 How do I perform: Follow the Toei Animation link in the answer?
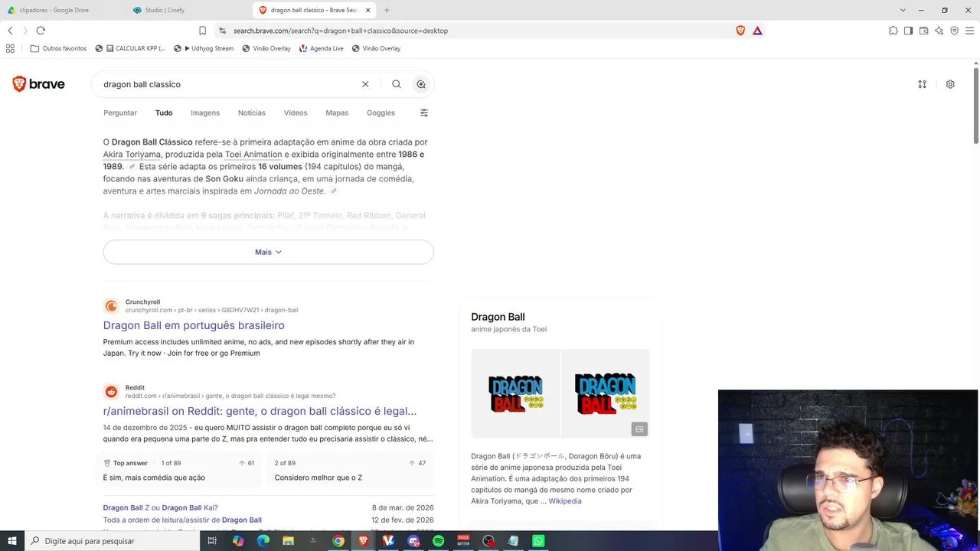253,154
